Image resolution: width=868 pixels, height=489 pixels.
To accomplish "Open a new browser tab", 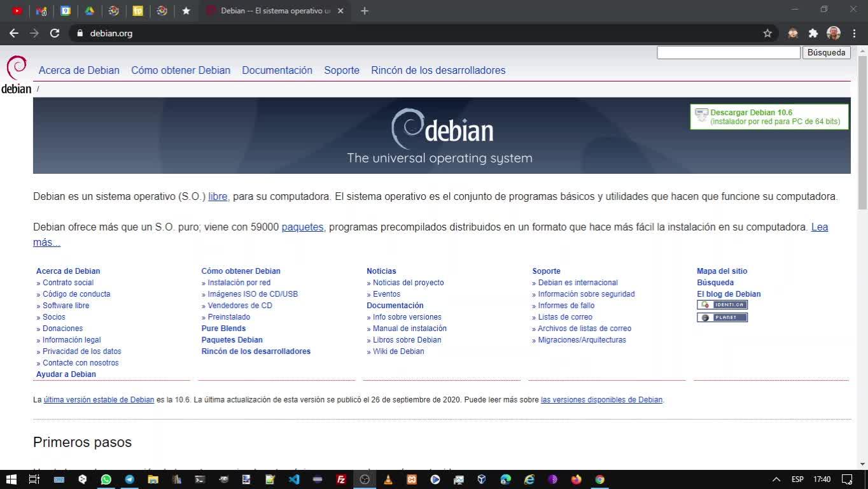I will tap(364, 11).
